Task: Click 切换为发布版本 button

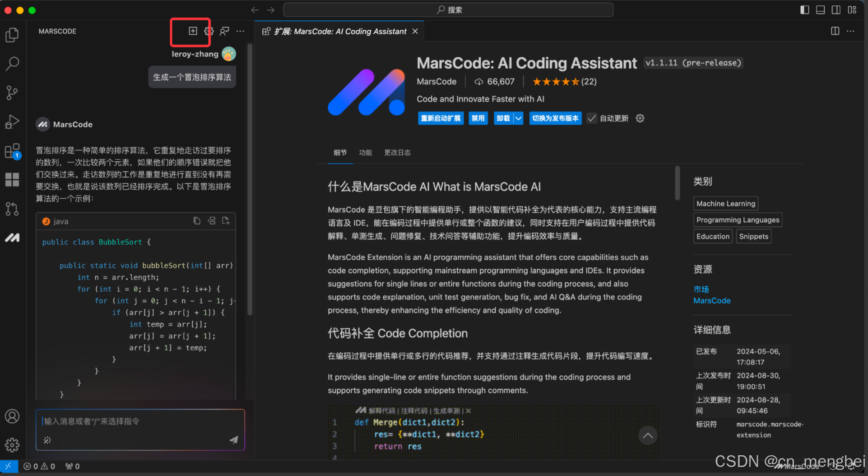Action: click(555, 118)
